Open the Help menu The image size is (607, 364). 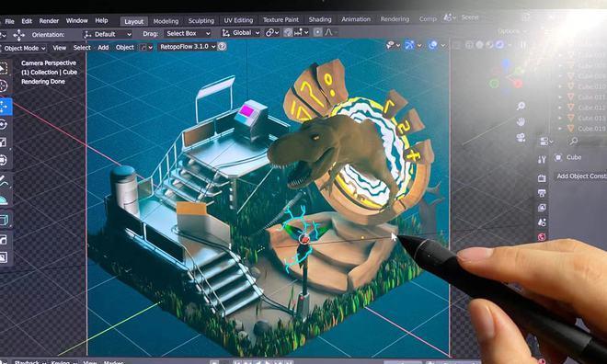point(101,20)
